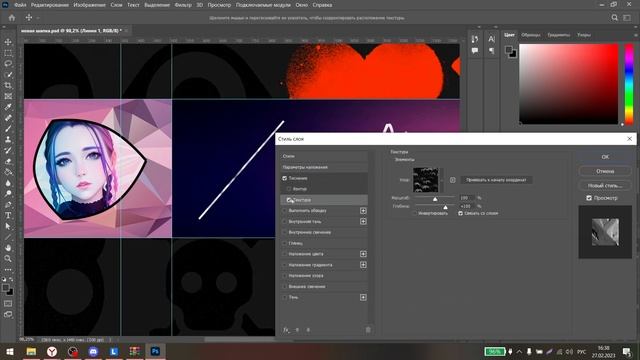Select the Crop tool
The width and height of the screenshot is (640, 360).
(x=8, y=85)
